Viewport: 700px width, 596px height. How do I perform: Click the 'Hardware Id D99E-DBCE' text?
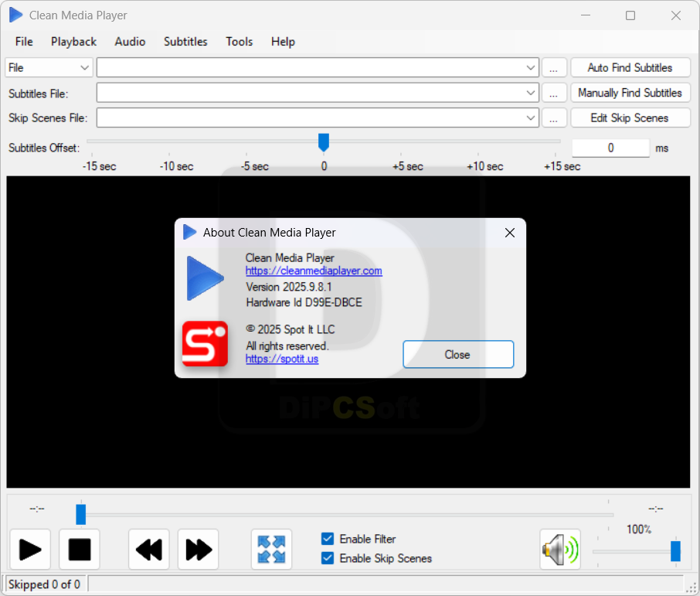[x=304, y=302]
